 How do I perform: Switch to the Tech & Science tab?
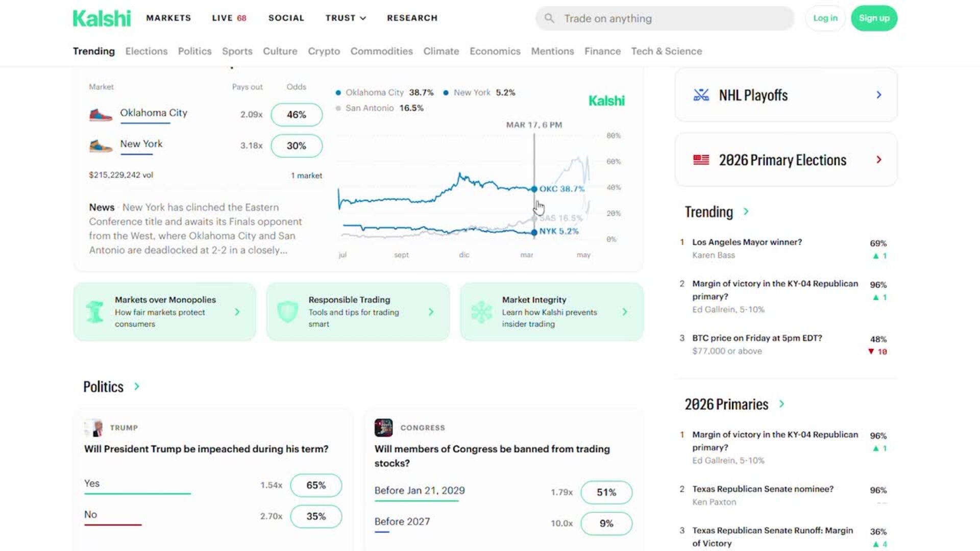(x=667, y=51)
